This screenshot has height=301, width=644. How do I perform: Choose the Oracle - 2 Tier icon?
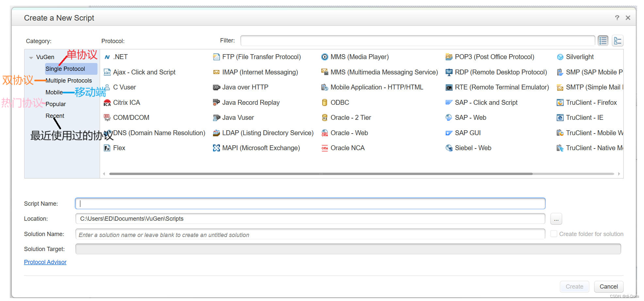click(x=325, y=118)
